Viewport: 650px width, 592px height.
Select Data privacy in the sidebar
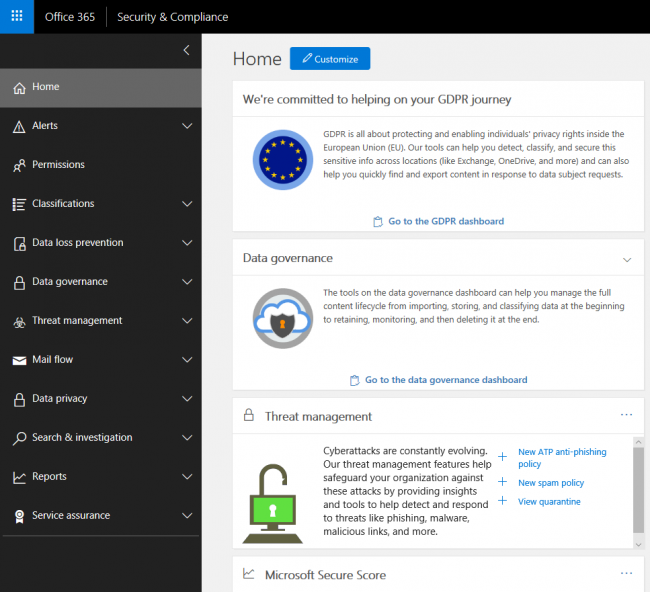[59, 399]
